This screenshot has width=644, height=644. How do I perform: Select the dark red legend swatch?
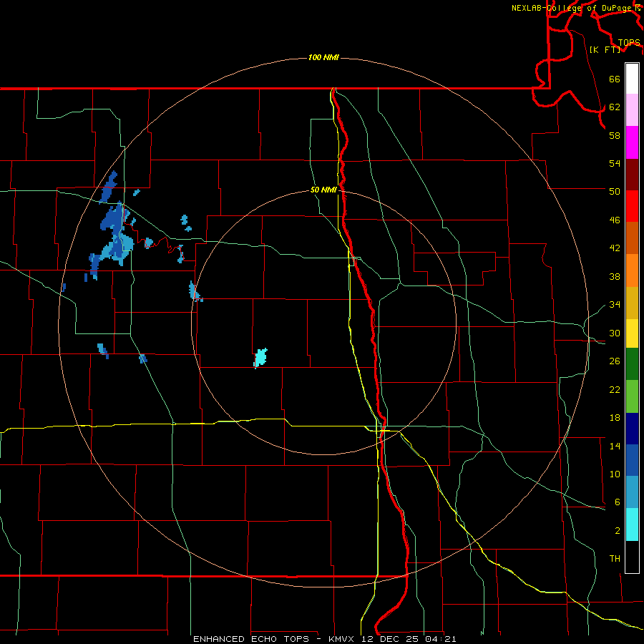coord(632,174)
